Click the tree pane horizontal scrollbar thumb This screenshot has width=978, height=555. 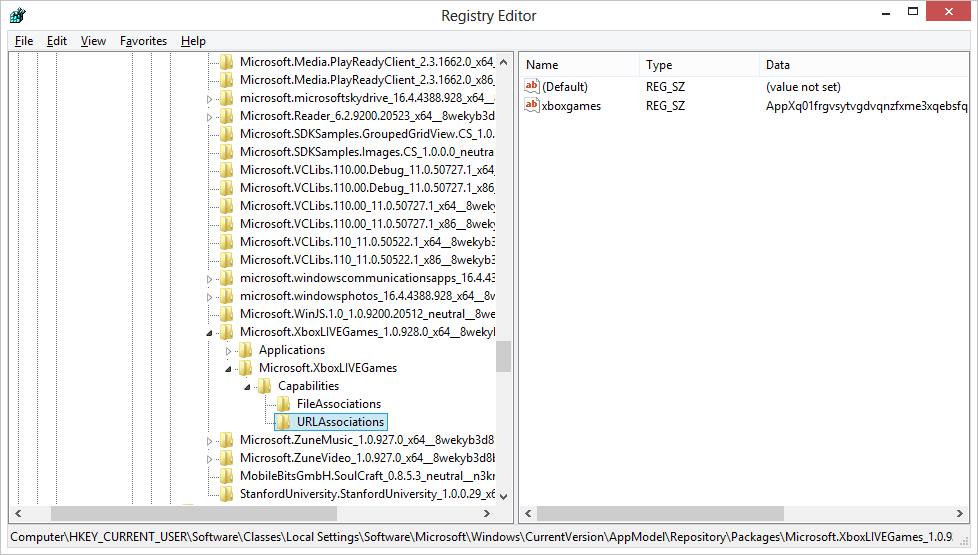pyautogui.click(x=194, y=513)
